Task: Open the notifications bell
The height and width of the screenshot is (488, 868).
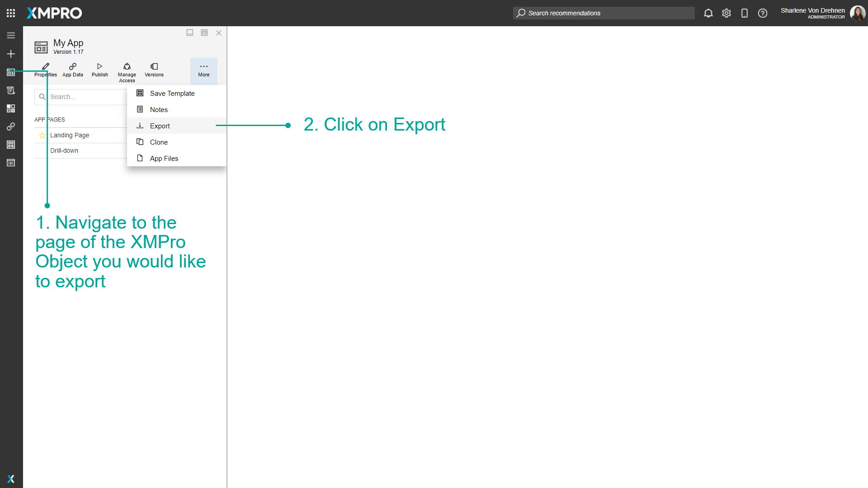Action: [x=708, y=13]
